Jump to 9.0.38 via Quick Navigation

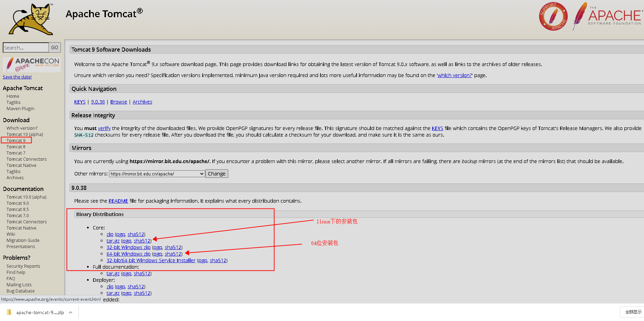point(98,102)
